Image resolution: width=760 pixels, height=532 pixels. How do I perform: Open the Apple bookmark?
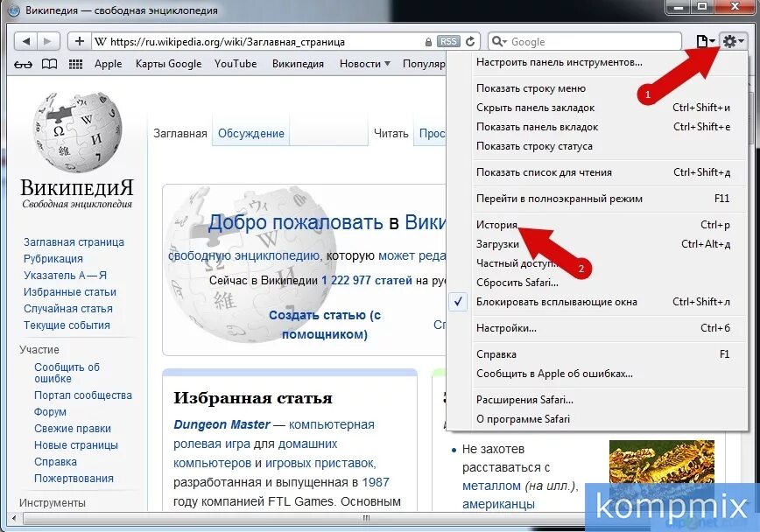pos(108,64)
